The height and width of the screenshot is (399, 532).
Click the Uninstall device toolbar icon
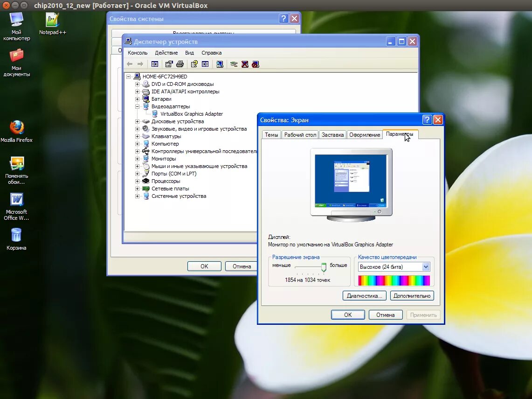(x=245, y=64)
